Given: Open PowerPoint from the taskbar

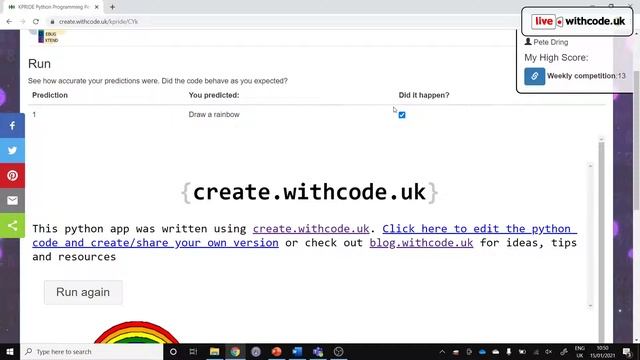Looking at the screenshot, I should point(276,351).
